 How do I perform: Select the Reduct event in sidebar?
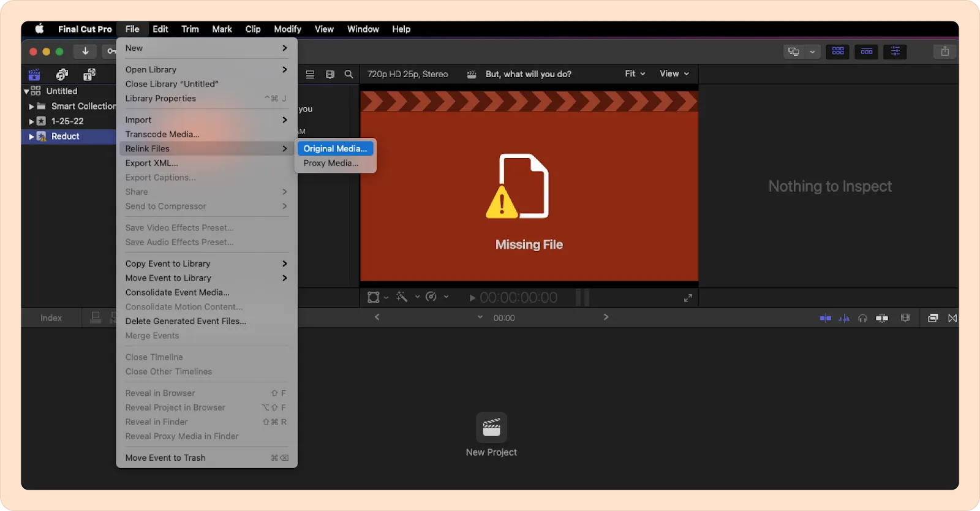click(x=69, y=137)
